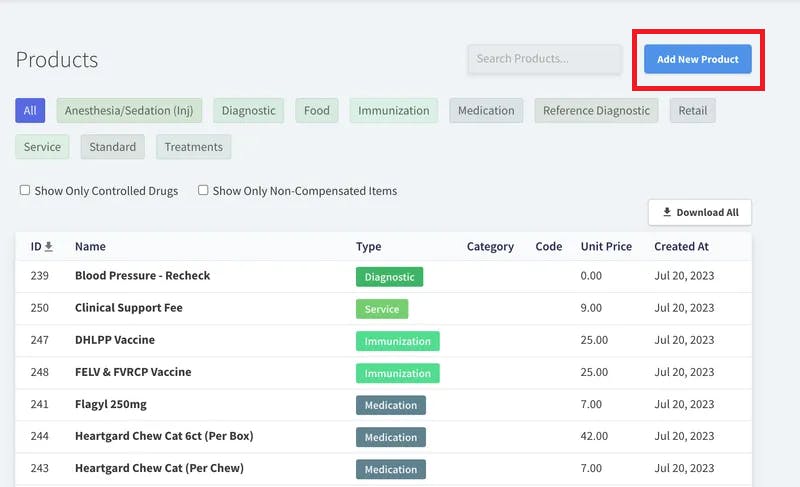Enable Show Only Controlled Drugs checkbox
This screenshot has height=487, width=800.
[24, 190]
